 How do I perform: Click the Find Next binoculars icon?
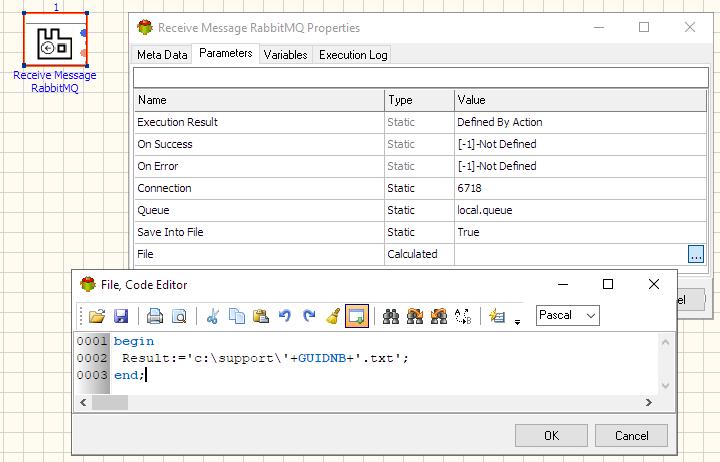click(415, 316)
